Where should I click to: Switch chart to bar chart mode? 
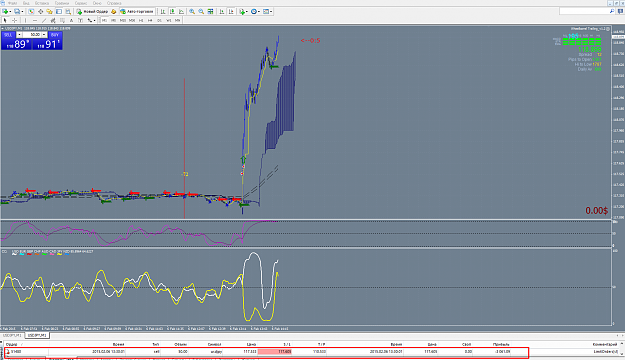(163, 12)
